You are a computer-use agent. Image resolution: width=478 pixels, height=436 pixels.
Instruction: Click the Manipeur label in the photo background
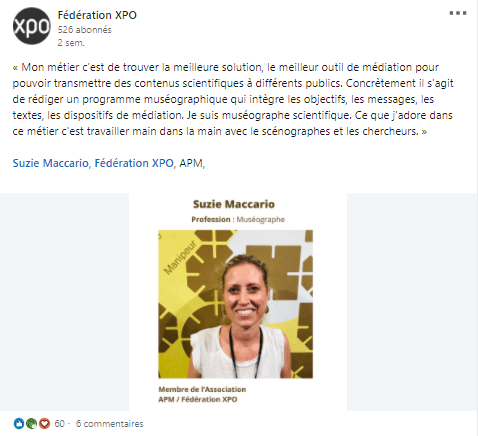point(180,258)
